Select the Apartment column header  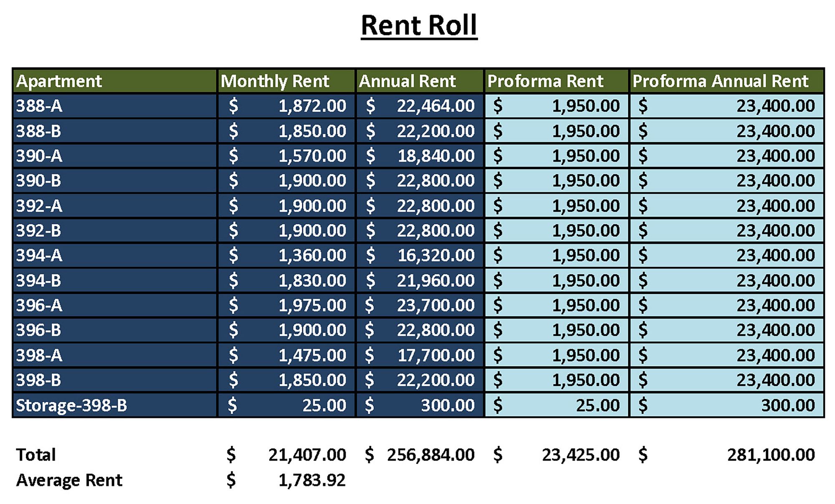click(x=59, y=81)
